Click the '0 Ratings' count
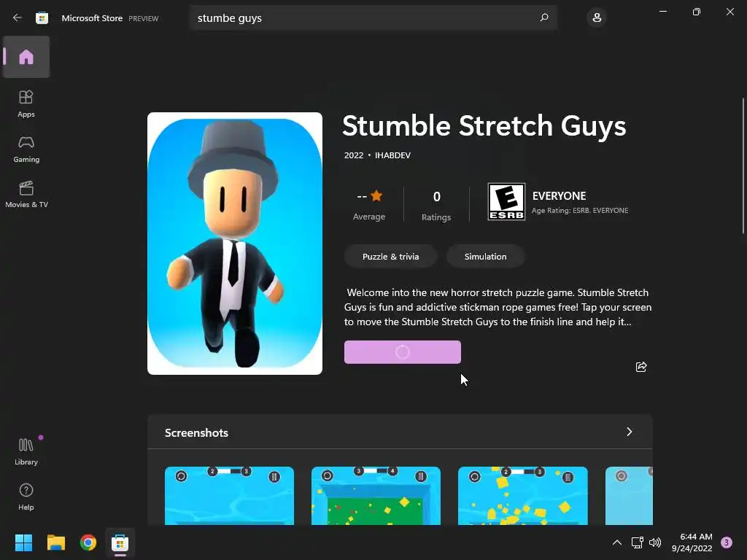Viewport: 747px width, 560px height. coord(436,206)
